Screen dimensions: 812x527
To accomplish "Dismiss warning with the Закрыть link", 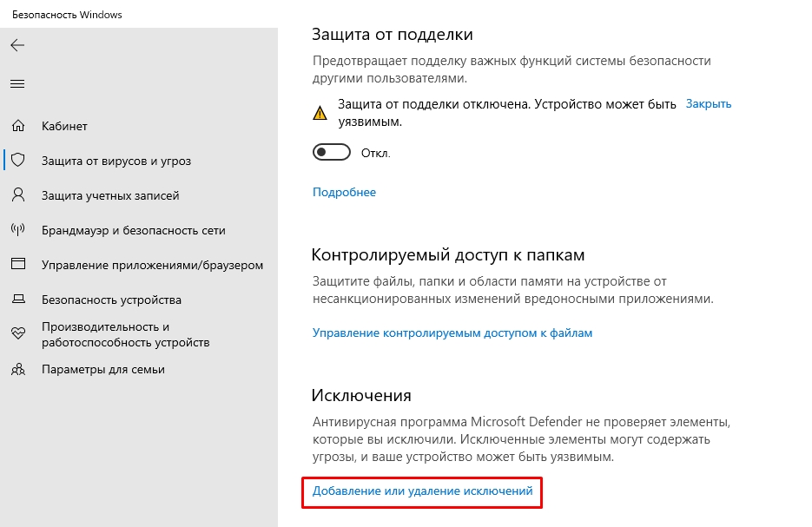I will tap(709, 103).
